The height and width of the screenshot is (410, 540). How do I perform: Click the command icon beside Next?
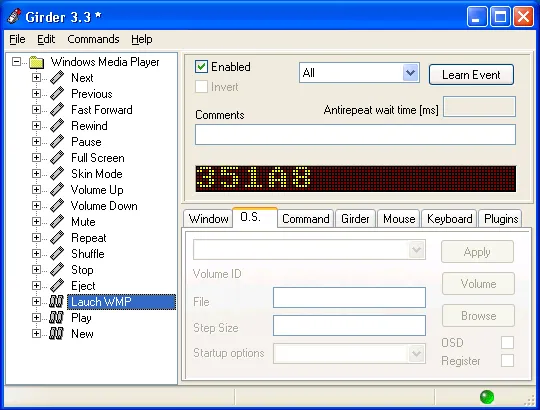[57, 78]
